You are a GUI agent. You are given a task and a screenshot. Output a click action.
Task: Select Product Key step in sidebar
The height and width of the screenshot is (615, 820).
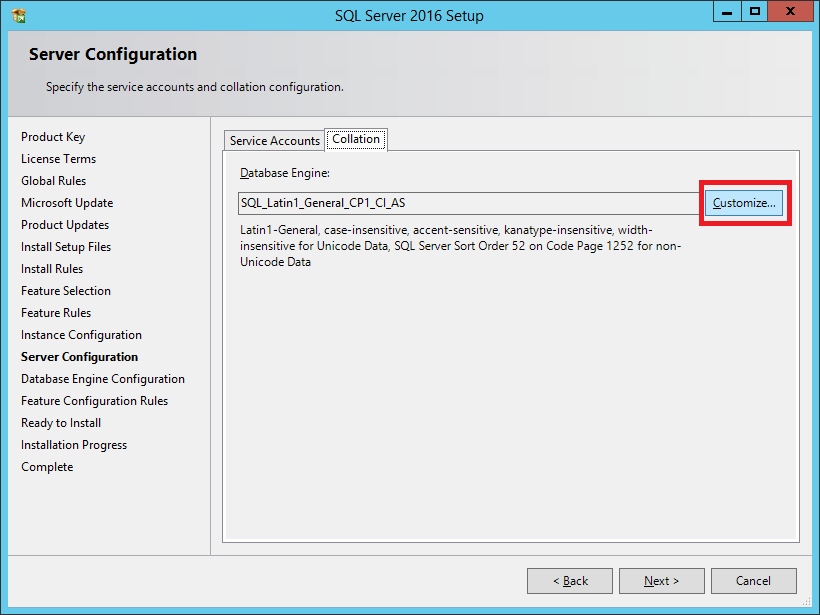pos(53,137)
